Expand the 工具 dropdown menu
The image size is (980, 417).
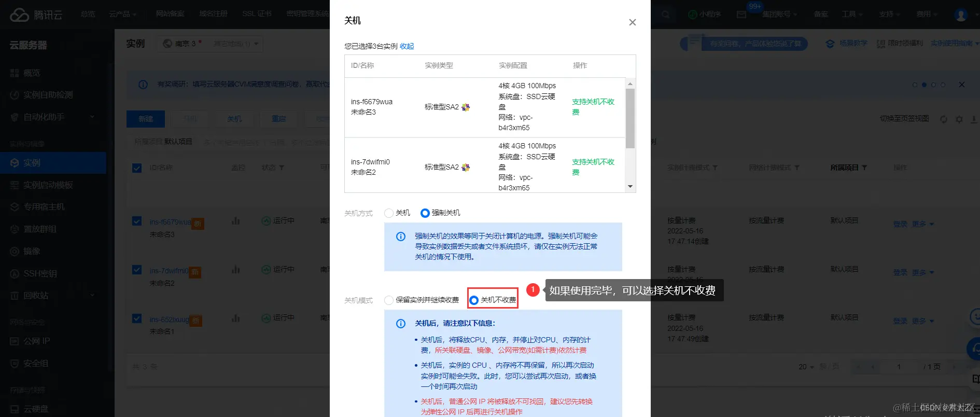852,14
